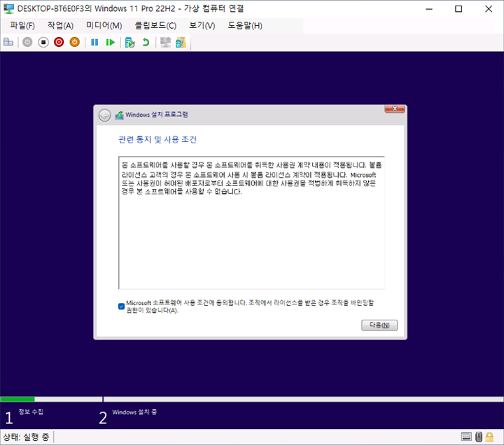
Task: Click the green Revert arrow icon
Action: coord(146,42)
